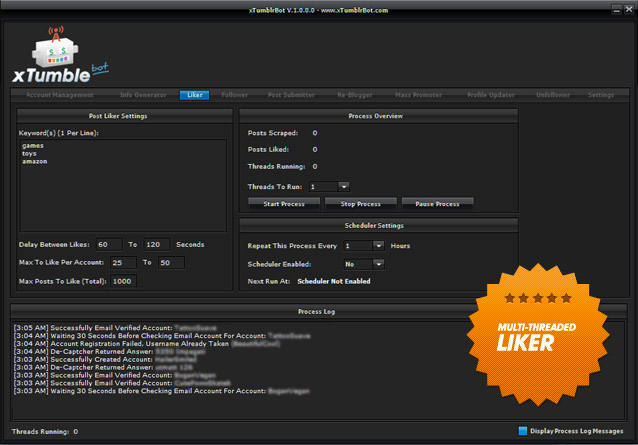Open the Repeat This Process Every dropdown
Screen dimensions: 638x445
378,245
